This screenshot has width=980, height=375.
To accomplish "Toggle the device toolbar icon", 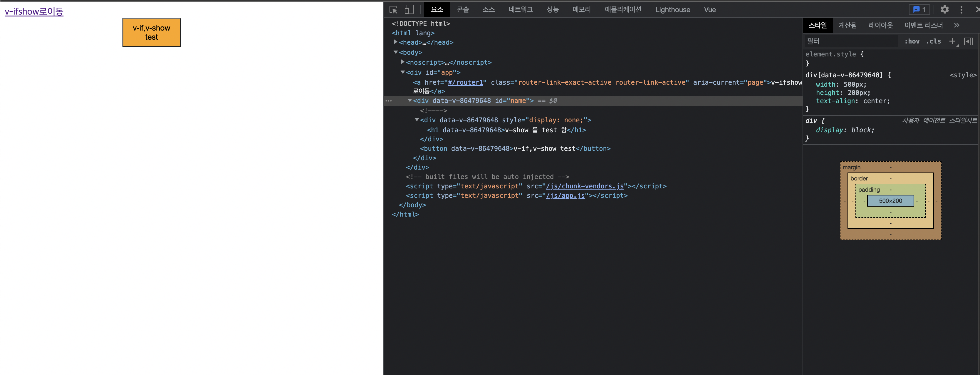I will pyautogui.click(x=409, y=9).
